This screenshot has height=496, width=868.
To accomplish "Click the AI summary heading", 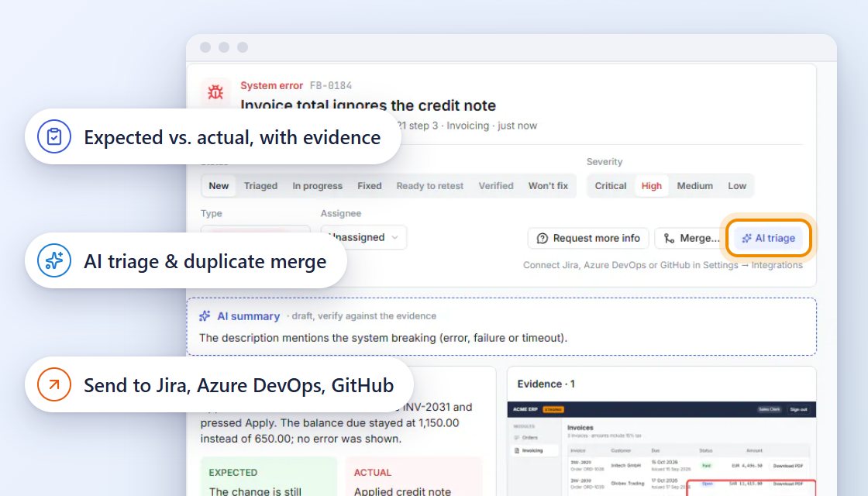I will pyautogui.click(x=248, y=316).
